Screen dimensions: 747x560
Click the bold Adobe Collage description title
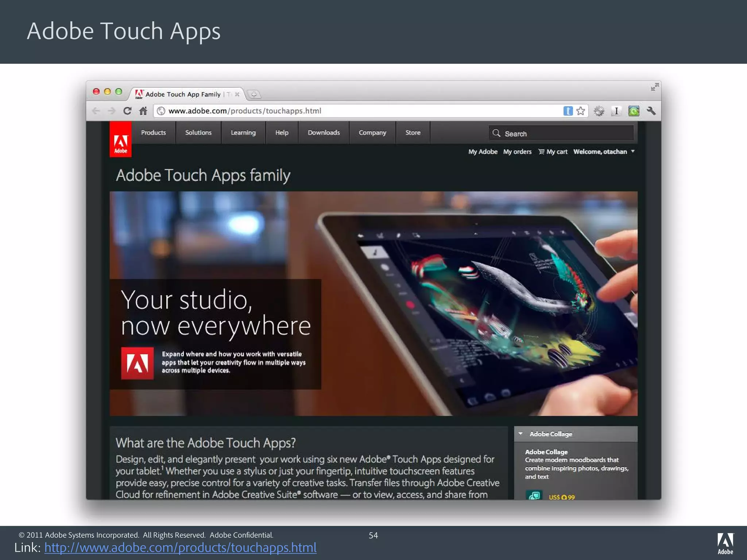tap(546, 452)
